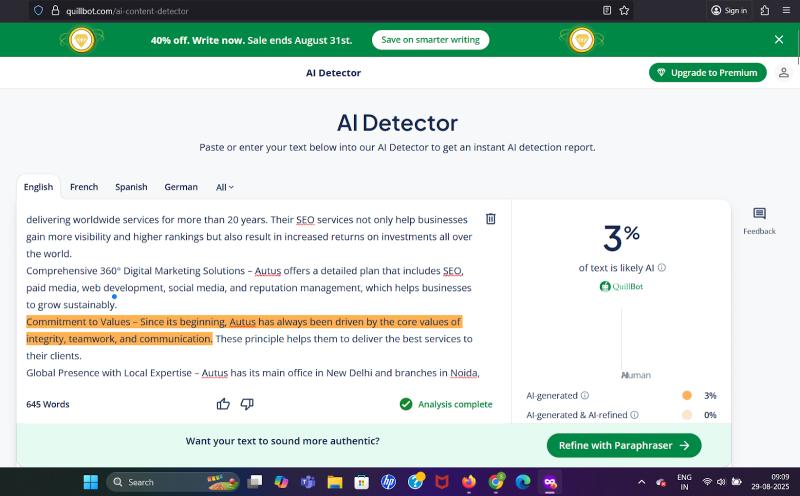
Task: Show info icon next to AI-generated
Action: (x=585, y=395)
